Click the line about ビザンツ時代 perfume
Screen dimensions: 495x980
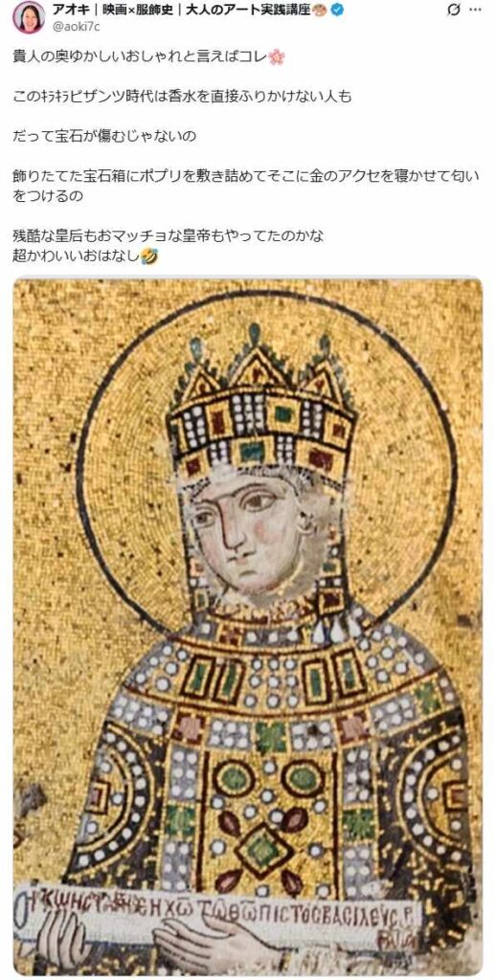pyautogui.click(x=183, y=98)
